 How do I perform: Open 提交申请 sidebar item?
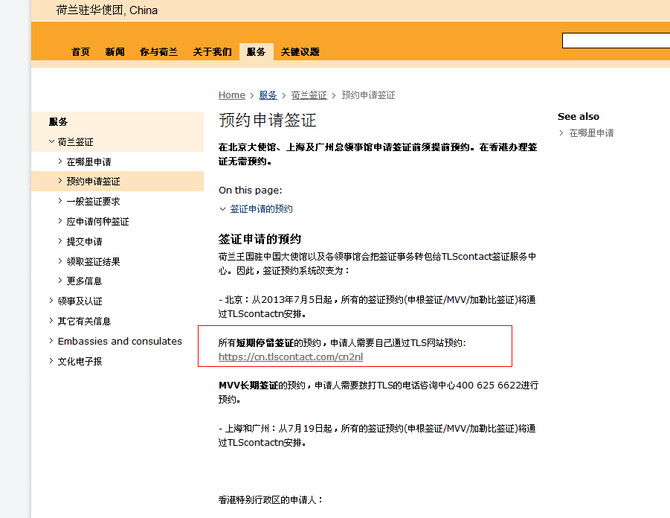click(x=84, y=241)
